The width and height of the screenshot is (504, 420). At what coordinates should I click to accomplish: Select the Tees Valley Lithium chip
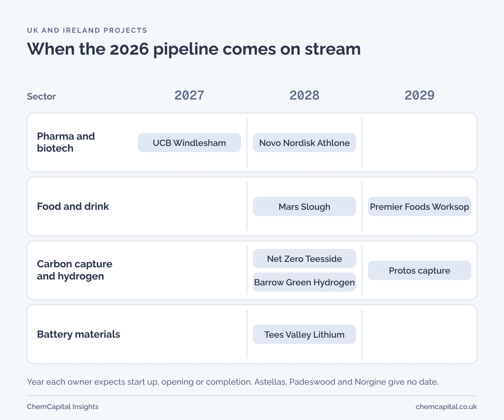[x=304, y=334]
